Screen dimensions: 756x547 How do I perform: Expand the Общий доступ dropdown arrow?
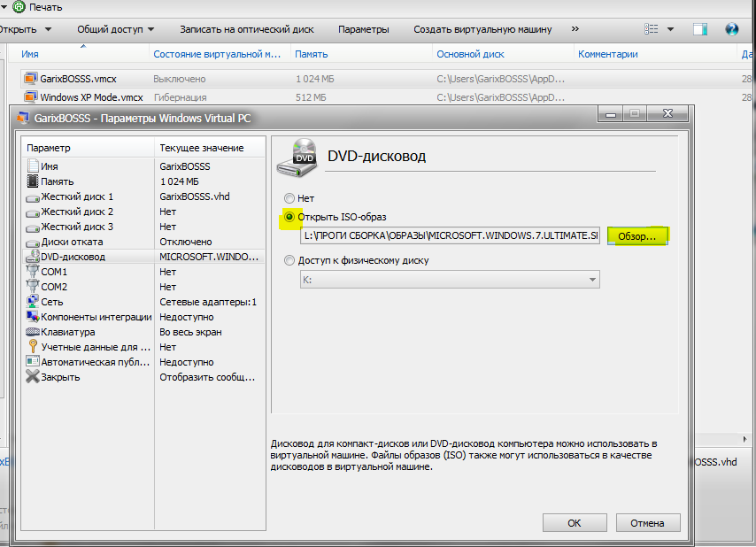[150, 29]
